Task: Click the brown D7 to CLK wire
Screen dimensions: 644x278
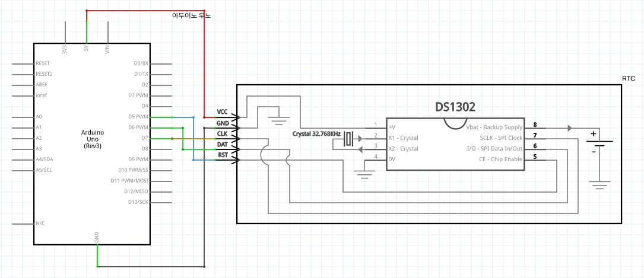Action: pyautogui.click(x=193, y=139)
